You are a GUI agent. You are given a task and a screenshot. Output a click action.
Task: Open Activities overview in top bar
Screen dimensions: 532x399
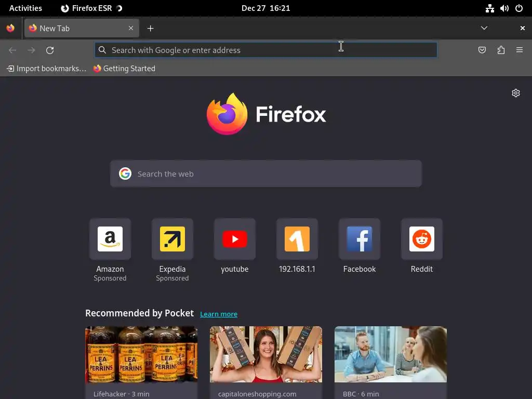tap(25, 8)
